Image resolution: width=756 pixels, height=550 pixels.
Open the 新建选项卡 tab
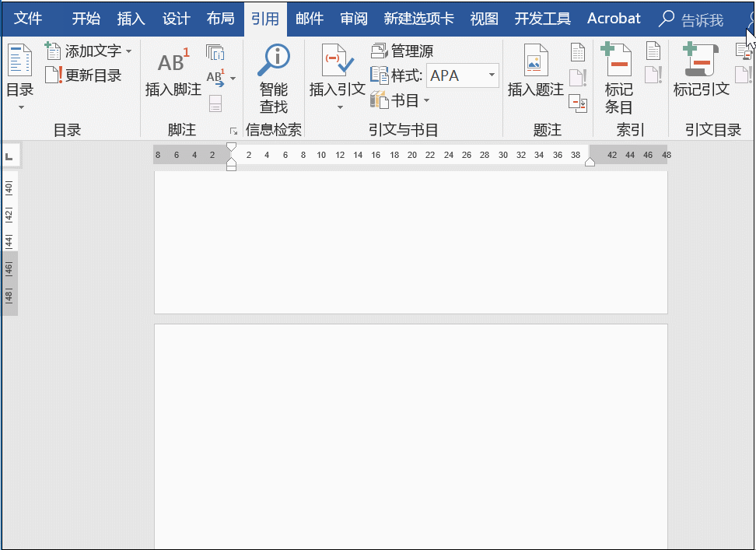(x=419, y=19)
